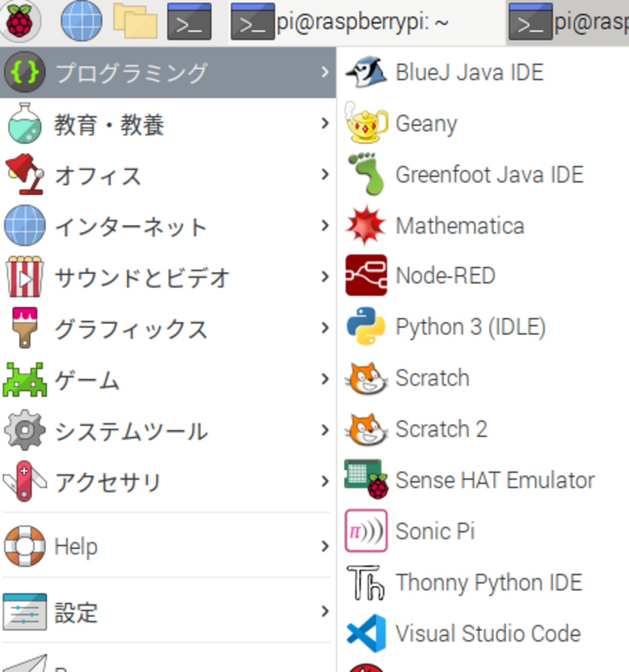Click the Thonny Th icon

point(366,582)
